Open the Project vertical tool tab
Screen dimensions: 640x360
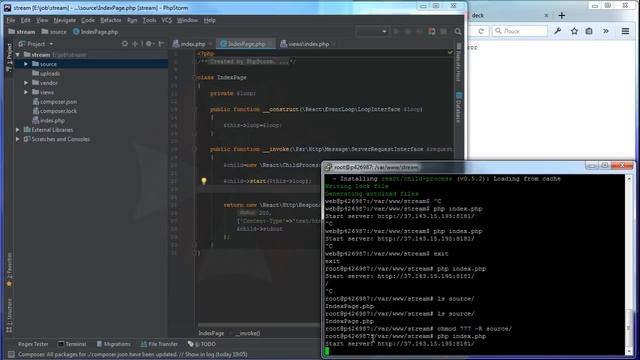click(9, 57)
